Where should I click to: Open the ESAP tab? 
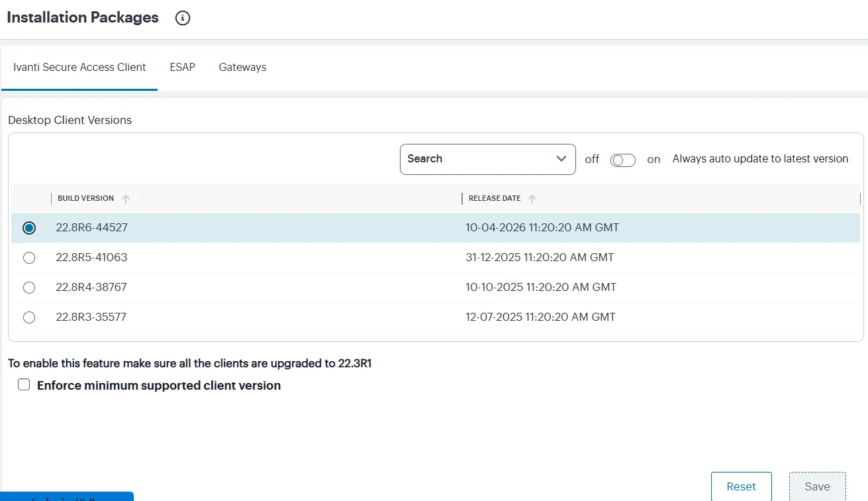pos(182,67)
